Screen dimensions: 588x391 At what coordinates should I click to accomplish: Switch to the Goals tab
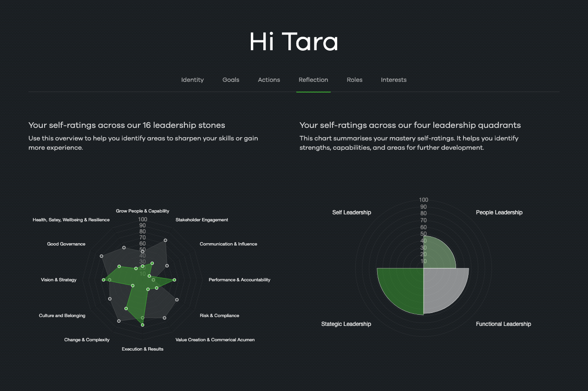click(x=231, y=80)
